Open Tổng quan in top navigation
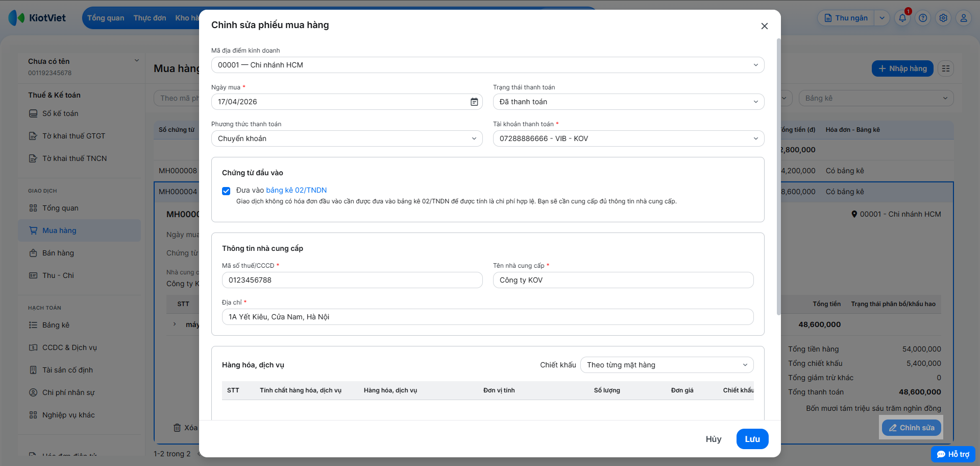This screenshot has width=980, height=466. click(106, 18)
